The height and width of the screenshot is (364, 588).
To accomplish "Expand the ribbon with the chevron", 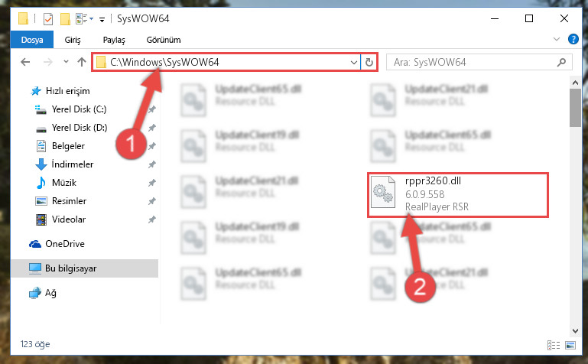I will pyautogui.click(x=557, y=39).
